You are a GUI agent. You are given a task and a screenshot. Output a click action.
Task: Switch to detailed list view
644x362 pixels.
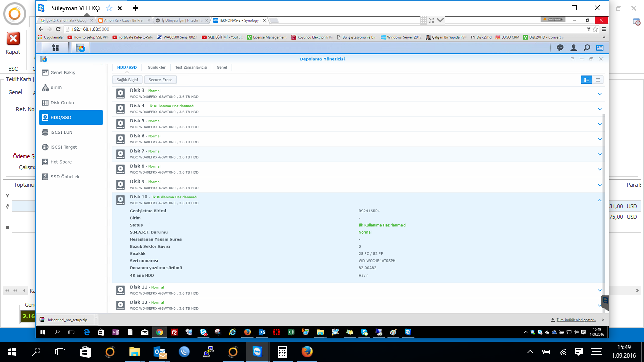pyautogui.click(x=586, y=80)
